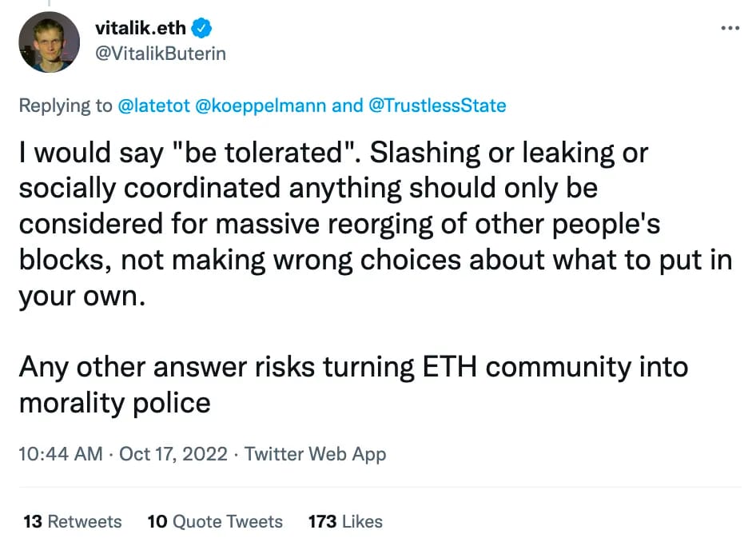Show the 173 Likes list
The image size is (756, 542).
(345, 522)
